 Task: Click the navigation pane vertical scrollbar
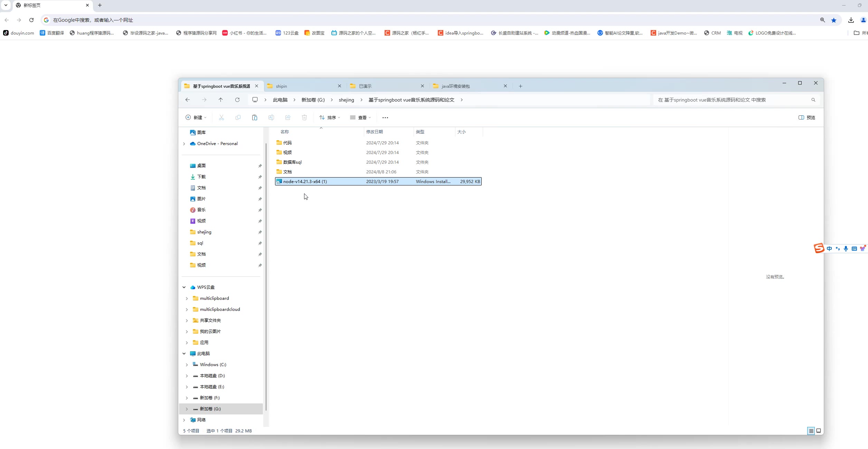point(266,276)
